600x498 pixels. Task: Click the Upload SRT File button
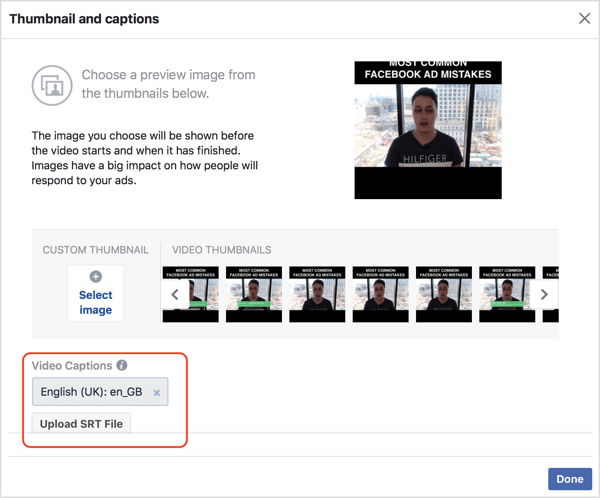coord(81,424)
